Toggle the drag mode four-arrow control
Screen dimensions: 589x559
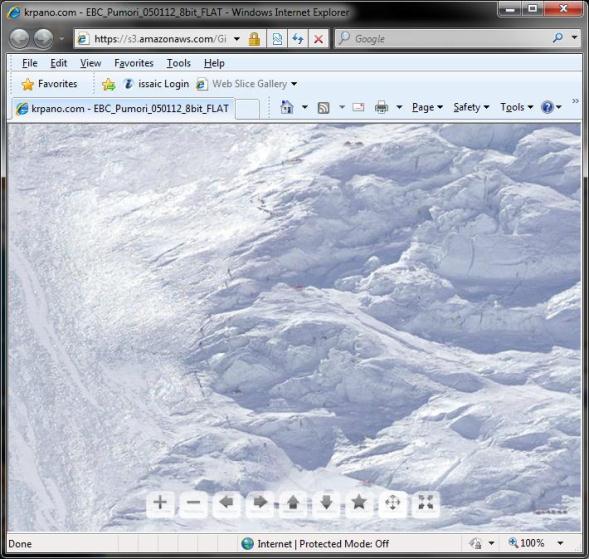pos(393,504)
